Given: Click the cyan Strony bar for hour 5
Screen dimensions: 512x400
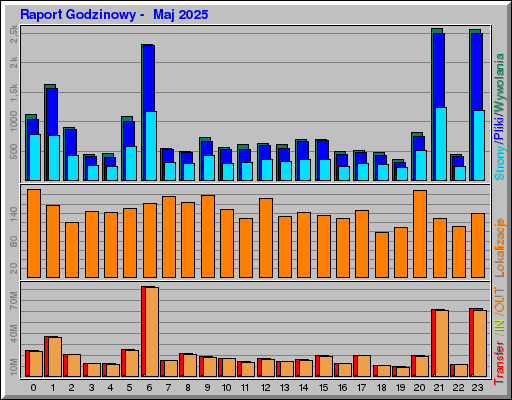Looking at the screenshot, I should [131, 164].
